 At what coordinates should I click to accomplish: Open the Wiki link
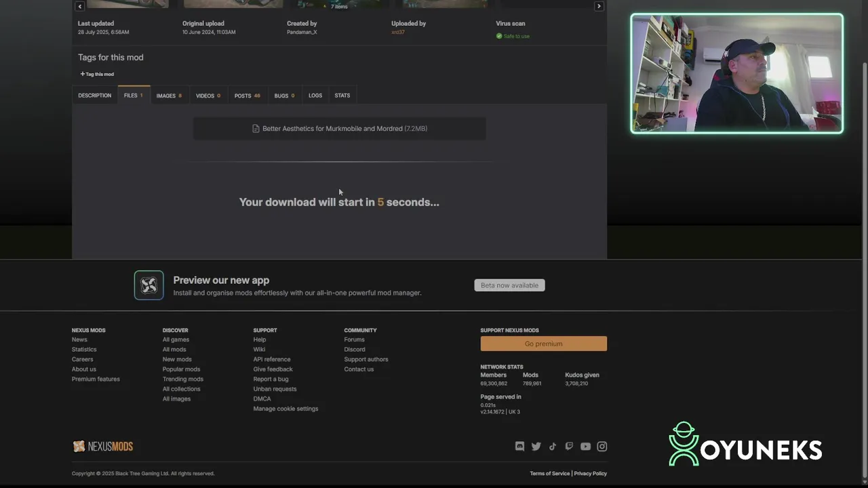259,350
